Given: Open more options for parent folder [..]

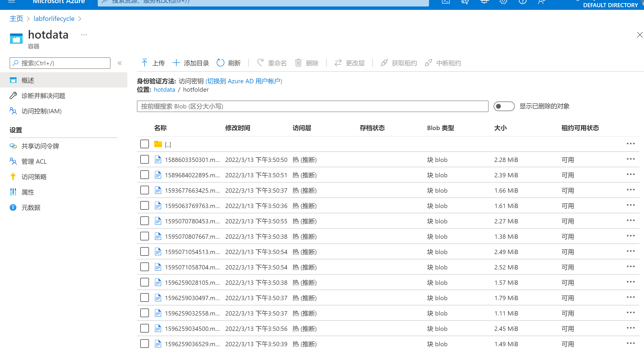Looking at the screenshot, I should tap(631, 143).
